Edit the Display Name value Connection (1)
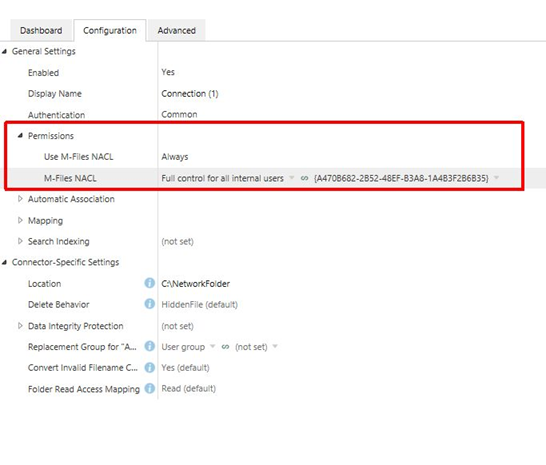The width and height of the screenshot is (546, 465). pyautogui.click(x=190, y=94)
